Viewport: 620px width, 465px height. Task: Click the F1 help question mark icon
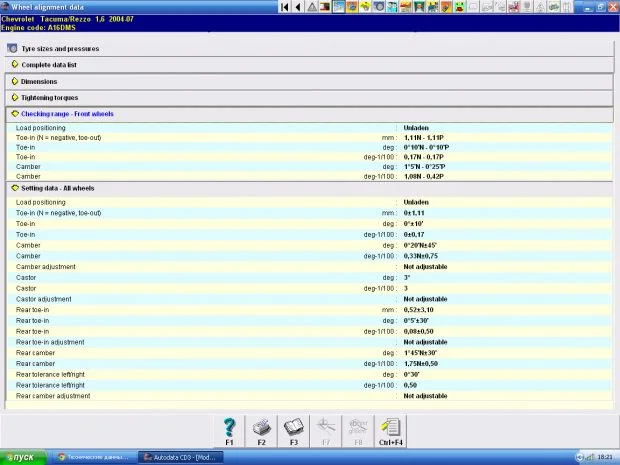click(x=229, y=430)
